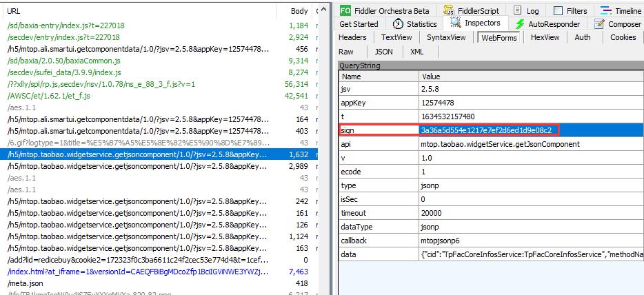Select the /index.html?at_iframe=1 session
Image resolution: width=644 pixels, height=295 pixels.
pos(158,272)
